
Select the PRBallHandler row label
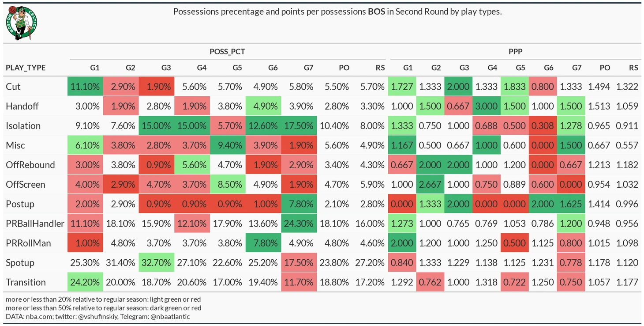click(35, 224)
